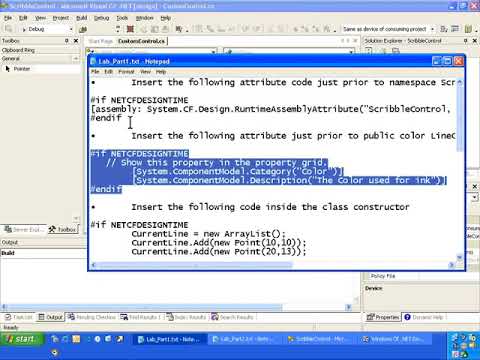Image resolution: width=480 pixels, height=360 pixels.
Task: Switch to the Output tab
Action: pos(51,317)
